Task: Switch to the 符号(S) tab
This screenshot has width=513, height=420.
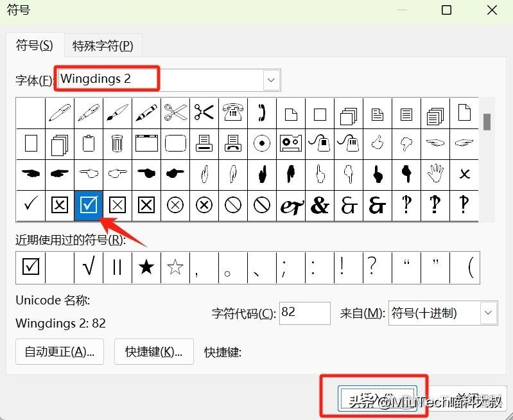Action: point(34,46)
